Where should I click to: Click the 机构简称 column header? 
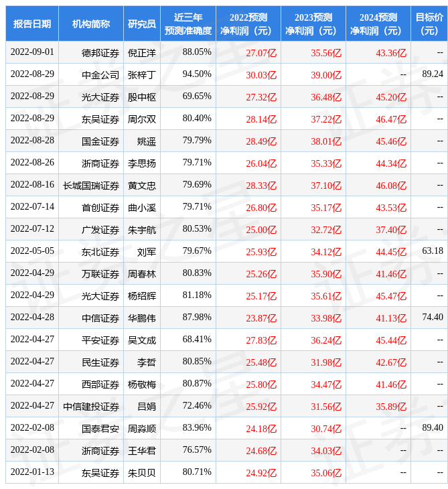click(x=91, y=23)
